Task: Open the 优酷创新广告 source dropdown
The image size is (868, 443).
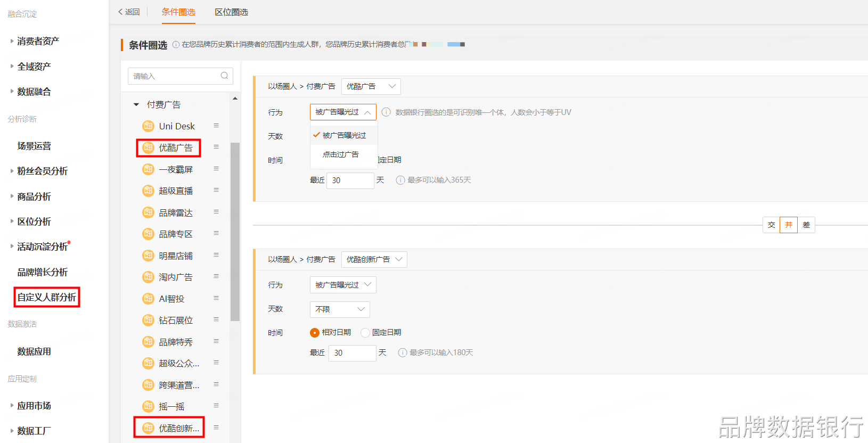Action: [374, 259]
